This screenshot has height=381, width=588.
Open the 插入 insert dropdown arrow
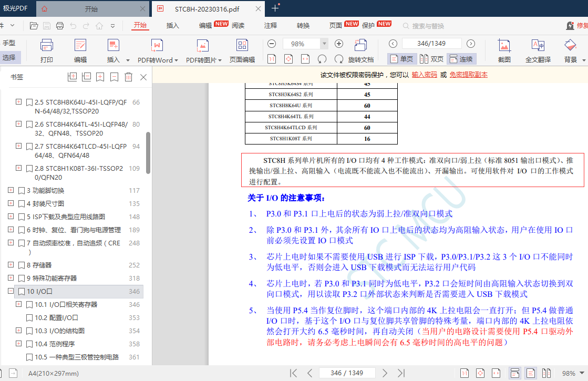pos(128,60)
